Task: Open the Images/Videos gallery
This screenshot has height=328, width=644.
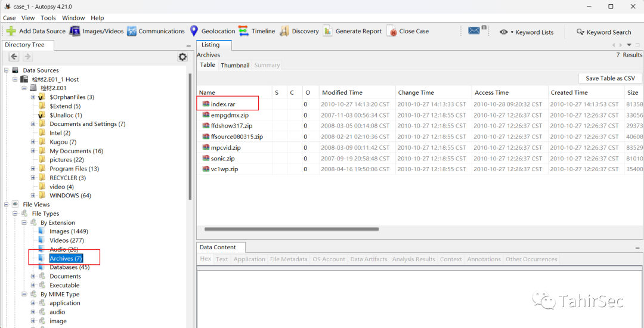Action: pyautogui.click(x=96, y=31)
